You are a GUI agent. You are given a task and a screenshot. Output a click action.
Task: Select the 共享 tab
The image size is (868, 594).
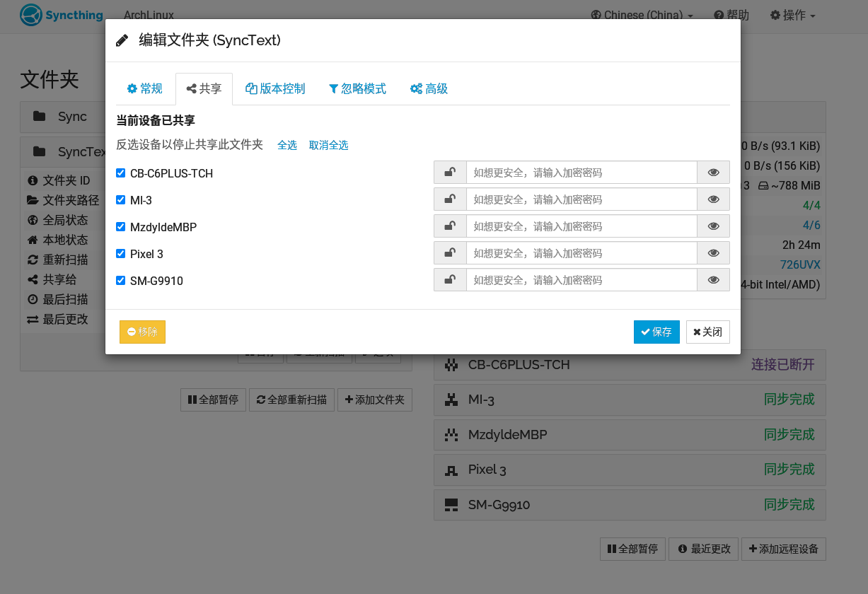204,88
